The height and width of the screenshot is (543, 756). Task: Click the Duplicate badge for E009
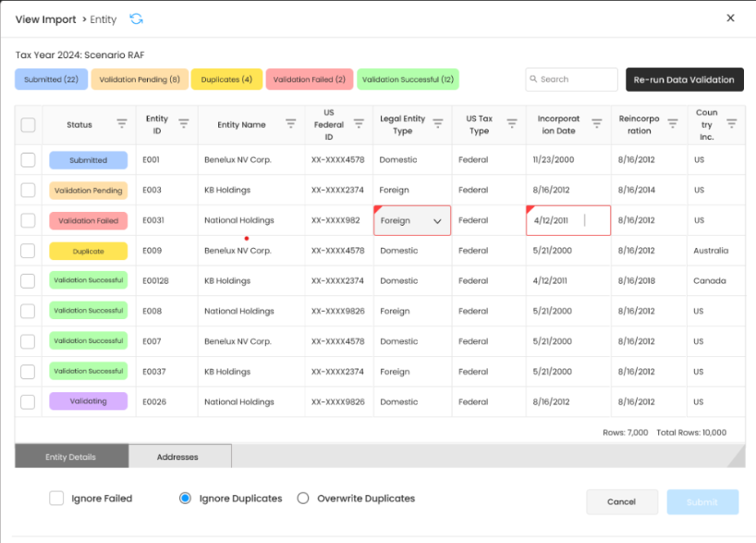pos(88,251)
